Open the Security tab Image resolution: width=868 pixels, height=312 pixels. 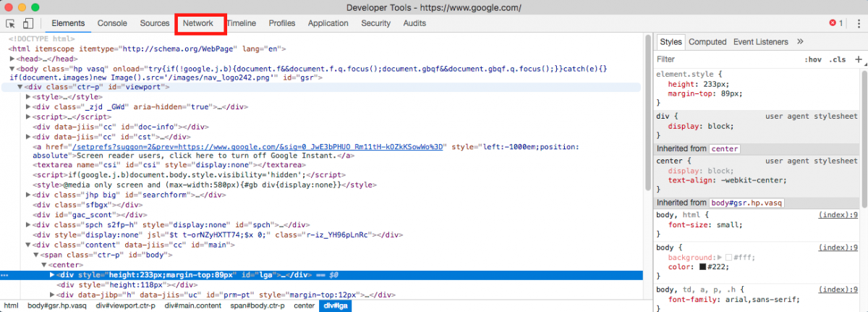click(x=375, y=23)
